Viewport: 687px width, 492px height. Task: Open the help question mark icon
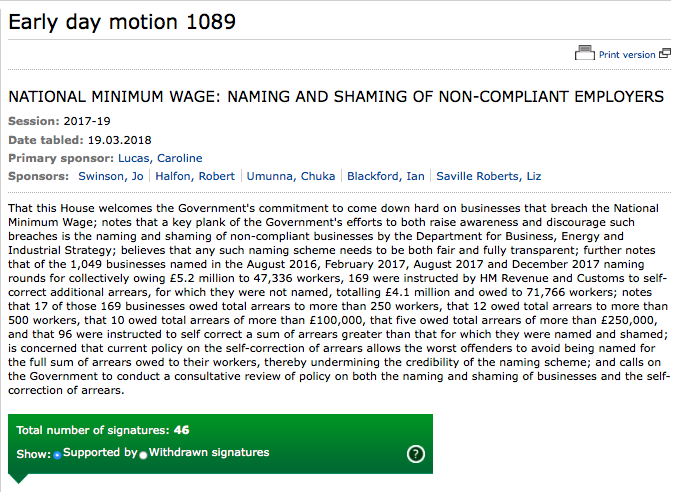click(x=416, y=454)
